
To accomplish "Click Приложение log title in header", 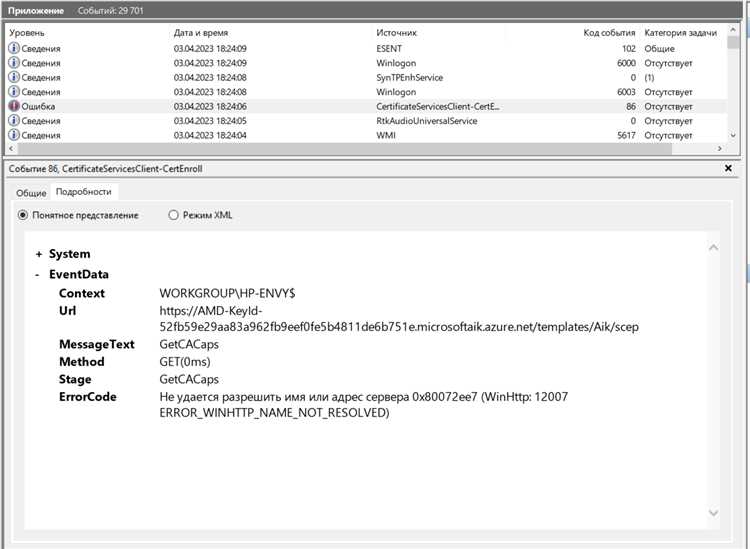I will pos(36,11).
